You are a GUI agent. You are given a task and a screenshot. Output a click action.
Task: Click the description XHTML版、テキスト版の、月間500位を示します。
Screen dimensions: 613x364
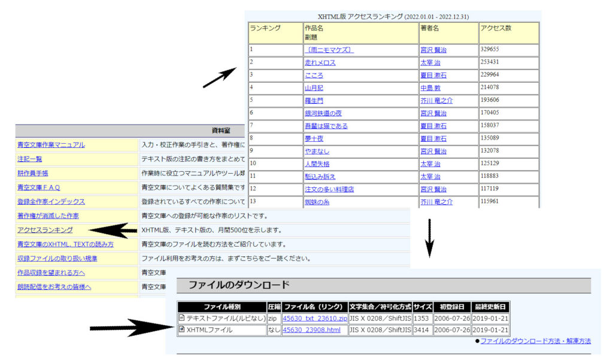click(211, 230)
